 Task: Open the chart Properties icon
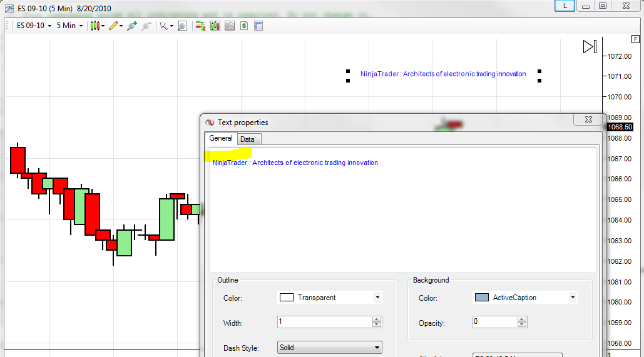[x=258, y=26]
